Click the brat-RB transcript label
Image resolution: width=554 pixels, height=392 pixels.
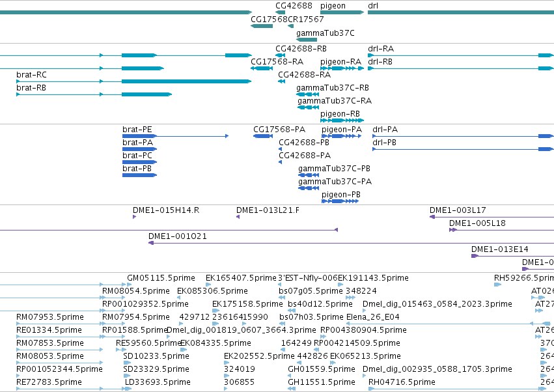pos(31,88)
